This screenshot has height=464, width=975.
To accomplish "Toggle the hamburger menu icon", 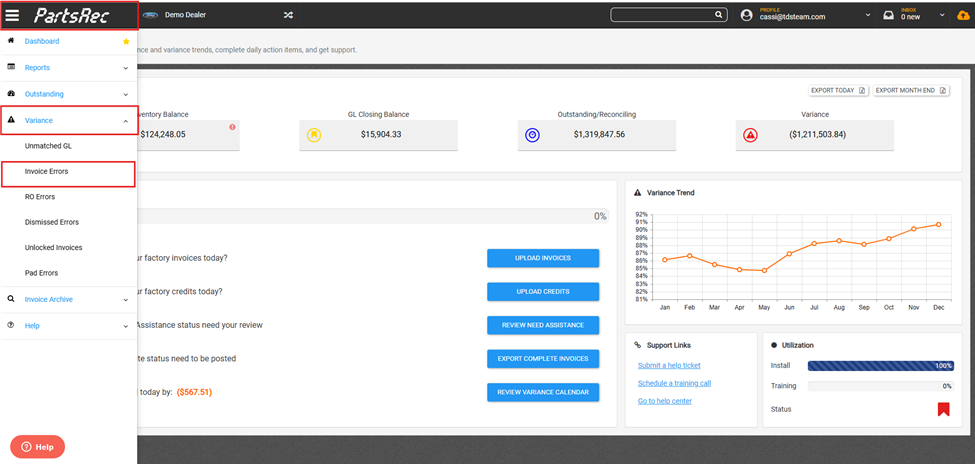I will point(12,16).
